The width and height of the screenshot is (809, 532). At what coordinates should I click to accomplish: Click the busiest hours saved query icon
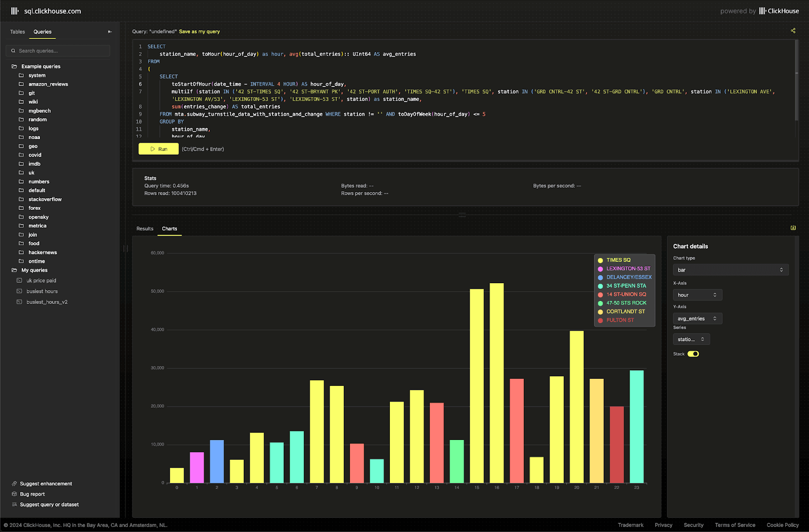click(19, 291)
